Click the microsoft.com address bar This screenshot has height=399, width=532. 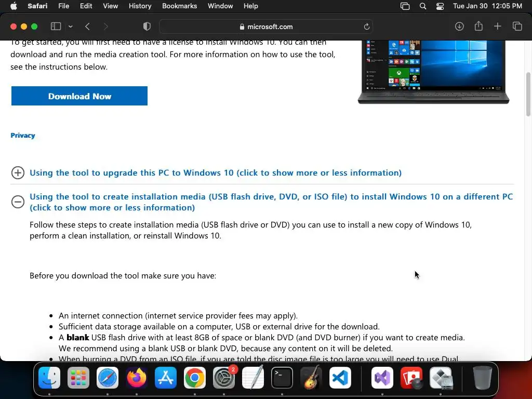[x=266, y=26]
